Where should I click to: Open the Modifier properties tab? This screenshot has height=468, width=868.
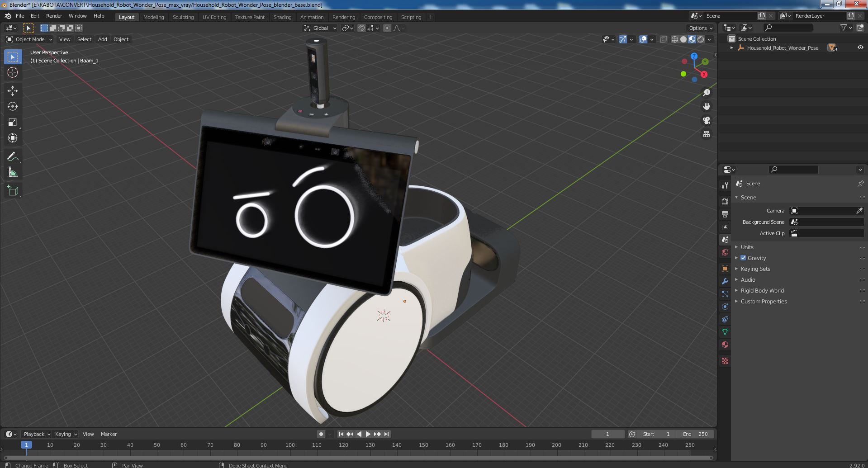coord(725,281)
